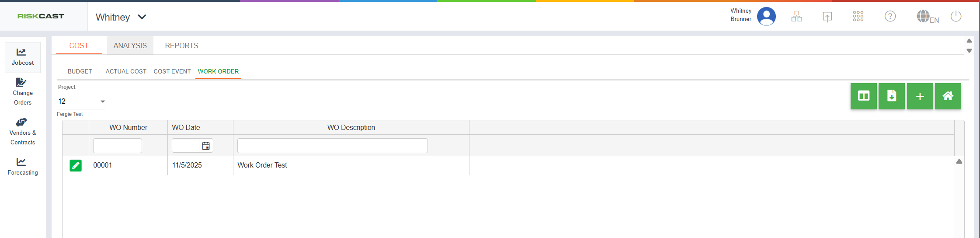980x238 pixels.
Task: Click the help question mark icon
Action: click(890, 17)
